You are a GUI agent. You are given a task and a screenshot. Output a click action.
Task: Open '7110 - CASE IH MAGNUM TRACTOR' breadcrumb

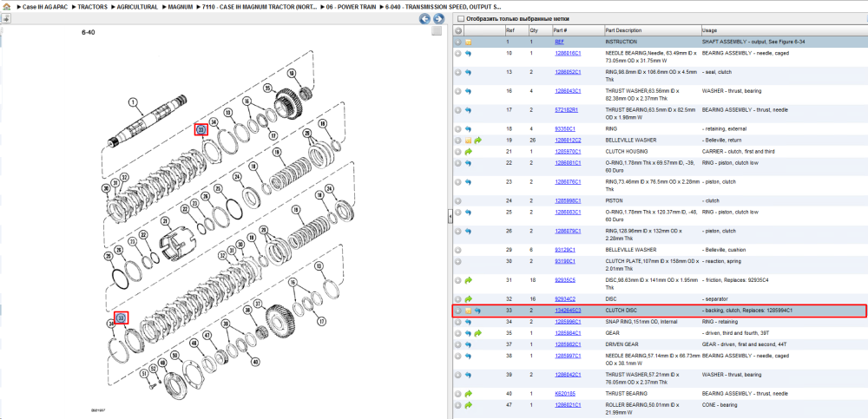coord(259,7)
